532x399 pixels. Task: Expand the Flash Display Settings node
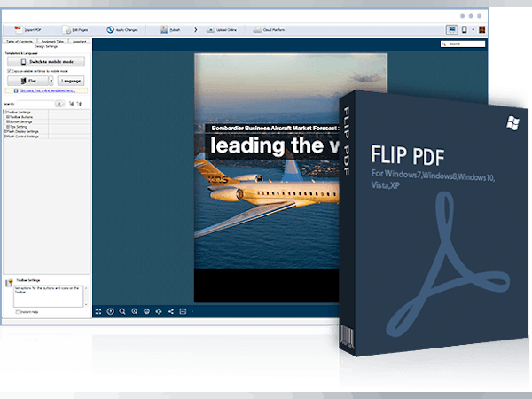click(5, 131)
